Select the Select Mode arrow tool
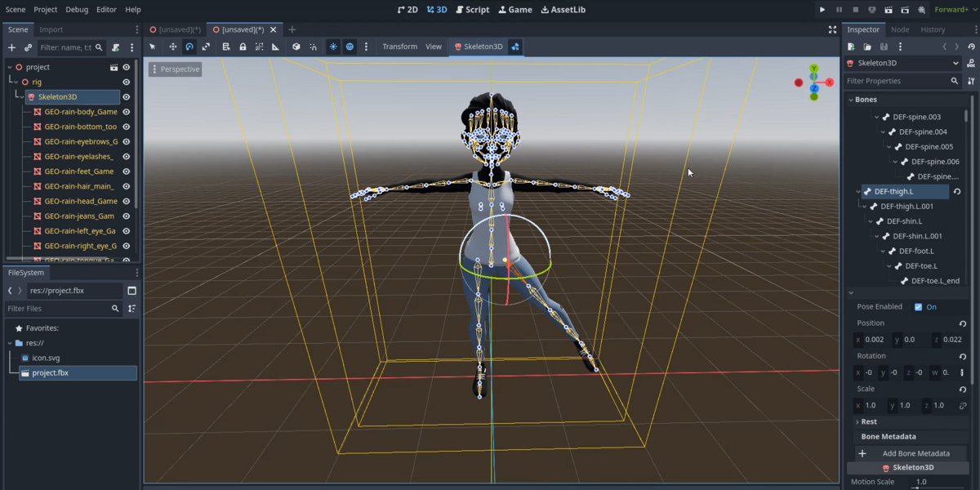This screenshot has height=490, width=980. tap(153, 47)
